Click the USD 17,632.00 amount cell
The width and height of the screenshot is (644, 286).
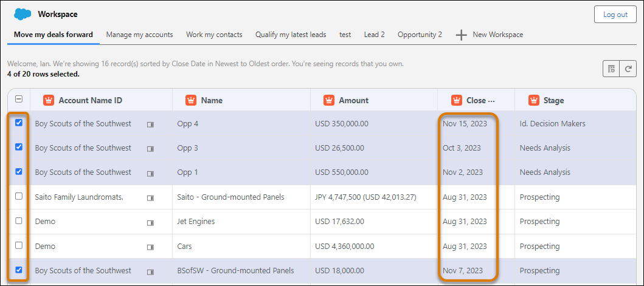(x=374, y=222)
